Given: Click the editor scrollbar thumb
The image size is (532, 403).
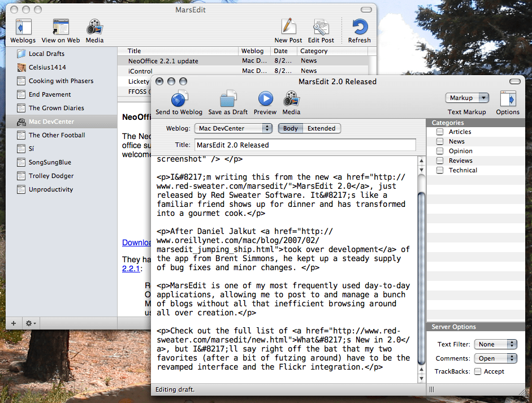Looking at the screenshot, I should coord(421,278).
